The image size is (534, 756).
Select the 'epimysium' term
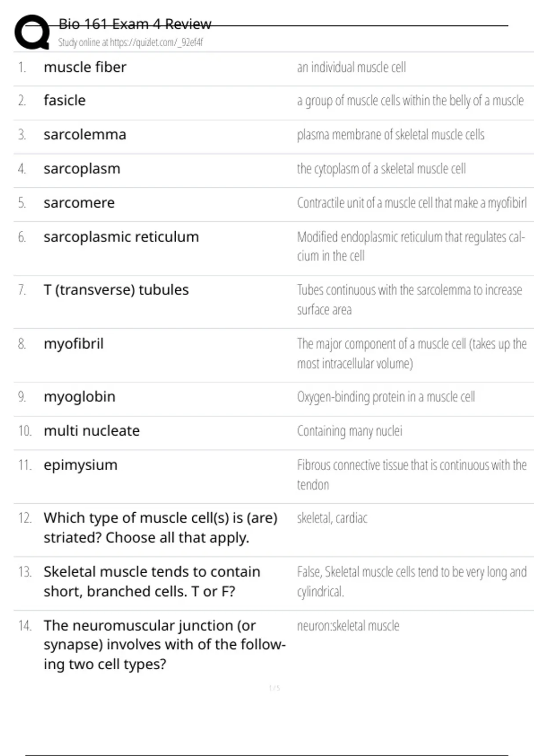coord(81,465)
